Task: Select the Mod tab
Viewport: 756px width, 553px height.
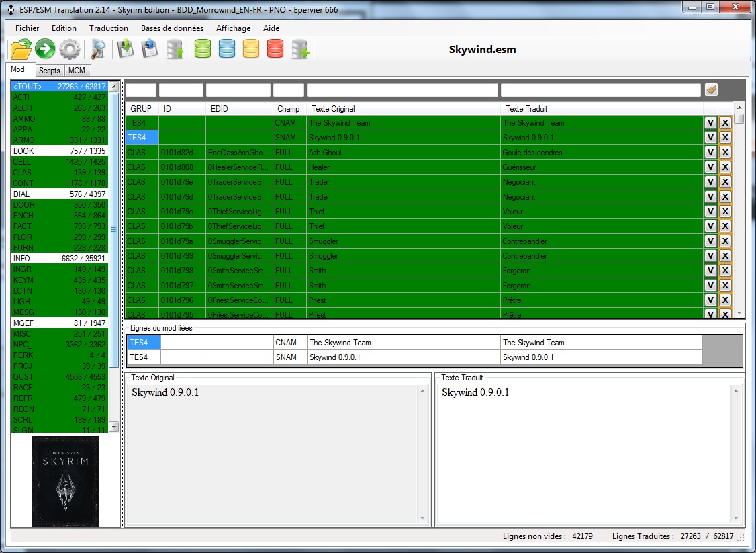Action: pyautogui.click(x=20, y=69)
